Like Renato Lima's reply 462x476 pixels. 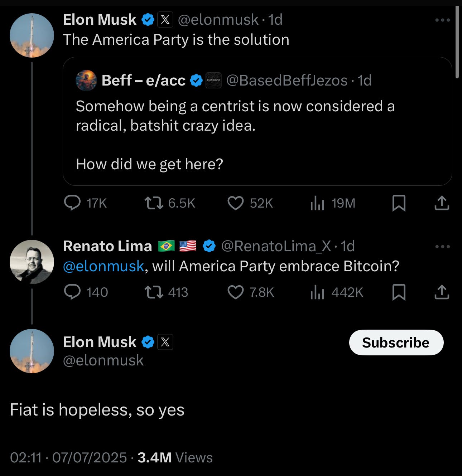pyautogui.click(x=235, y=292)
